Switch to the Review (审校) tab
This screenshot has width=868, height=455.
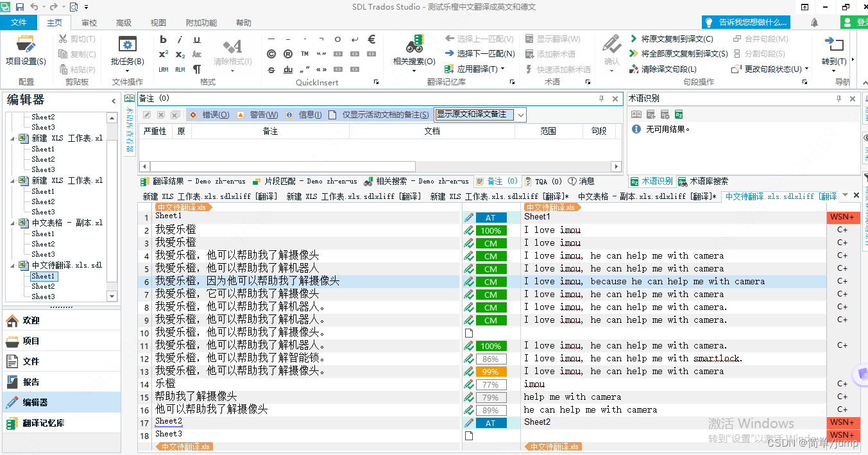89,22
